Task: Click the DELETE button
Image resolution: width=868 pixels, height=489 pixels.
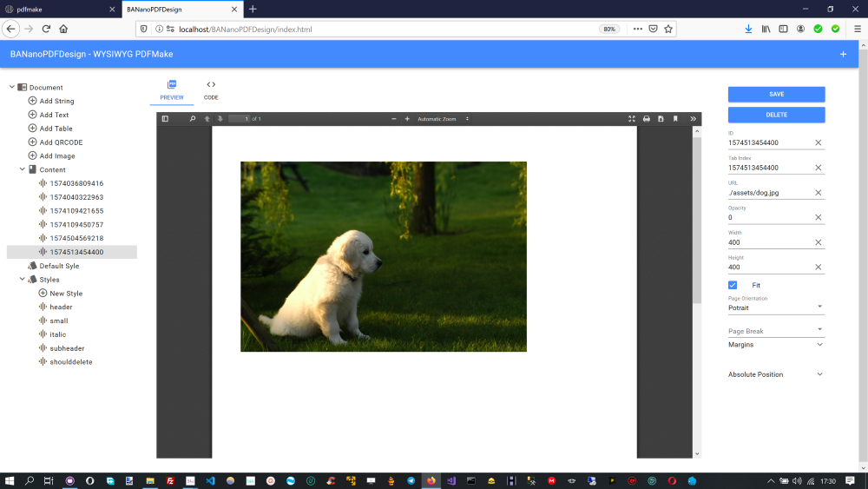Action: click(776, 115)
